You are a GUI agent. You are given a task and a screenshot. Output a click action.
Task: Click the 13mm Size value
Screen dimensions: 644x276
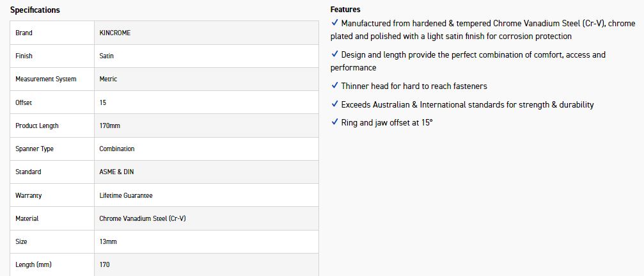(108, 241)
